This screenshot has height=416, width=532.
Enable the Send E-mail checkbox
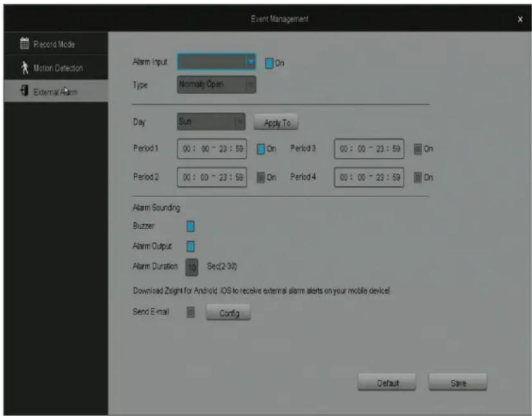190,312
